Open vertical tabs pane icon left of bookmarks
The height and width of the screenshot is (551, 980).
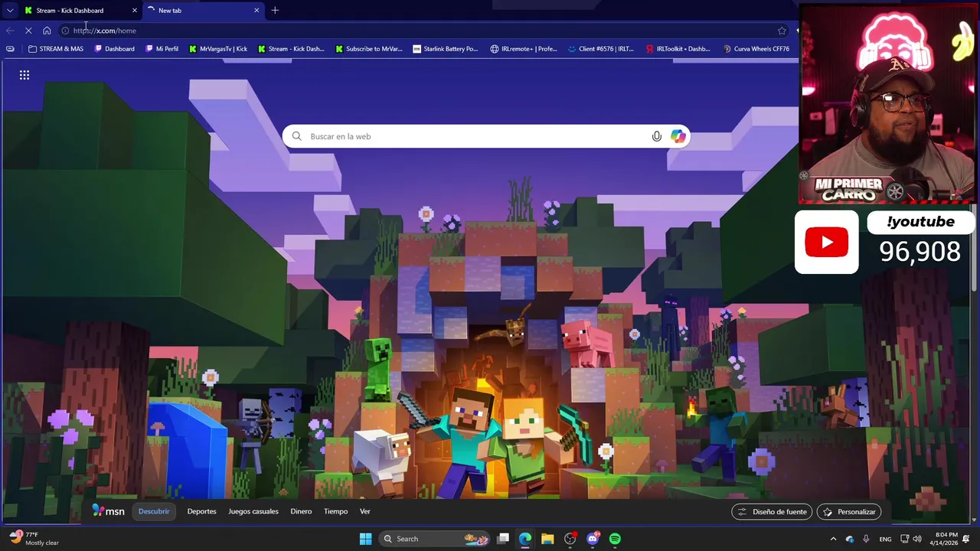coord(10,49)
